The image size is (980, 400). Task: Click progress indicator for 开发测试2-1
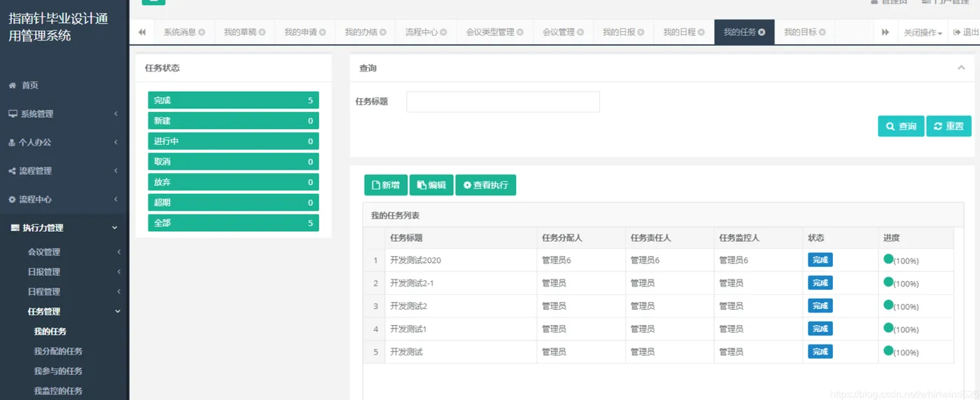(x=888, y=282)
